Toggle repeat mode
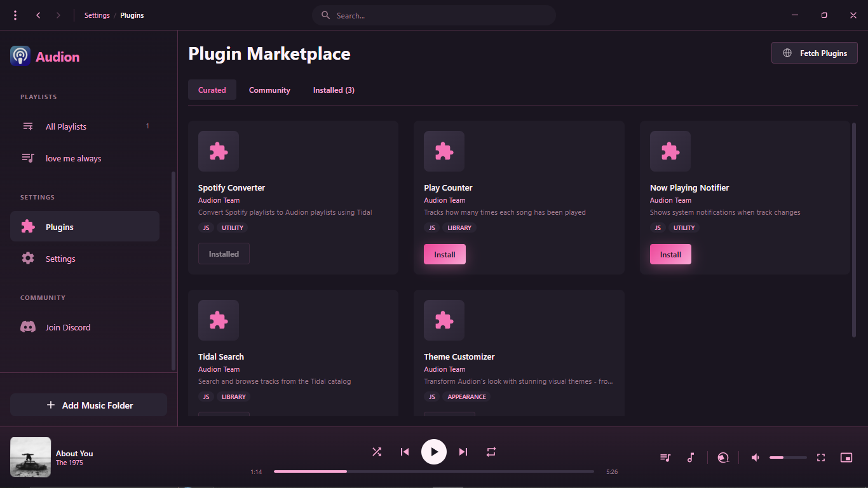Image resolution: width=868 pixels, height=488 pixels. coord(491,452)
